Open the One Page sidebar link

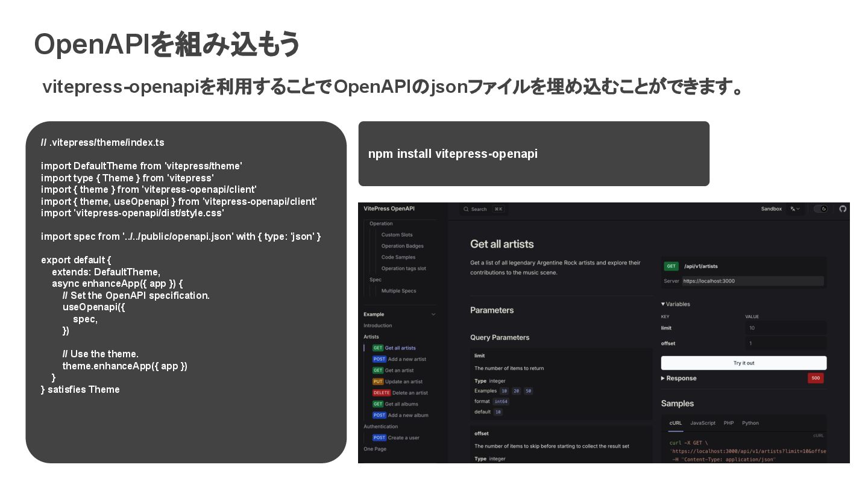[x=375, y=449]
